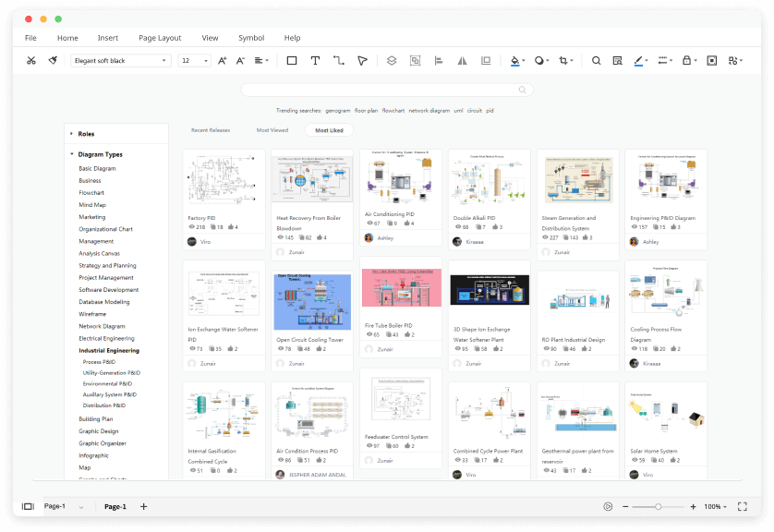Viewport: 774px width, 532px height.
Task: Click like icon on Air Conditioning PID
Action: [406, 224]
